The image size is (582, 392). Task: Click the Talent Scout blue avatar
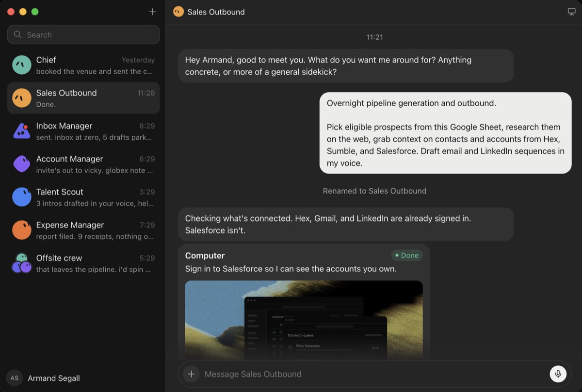click(x=21, y=197)
